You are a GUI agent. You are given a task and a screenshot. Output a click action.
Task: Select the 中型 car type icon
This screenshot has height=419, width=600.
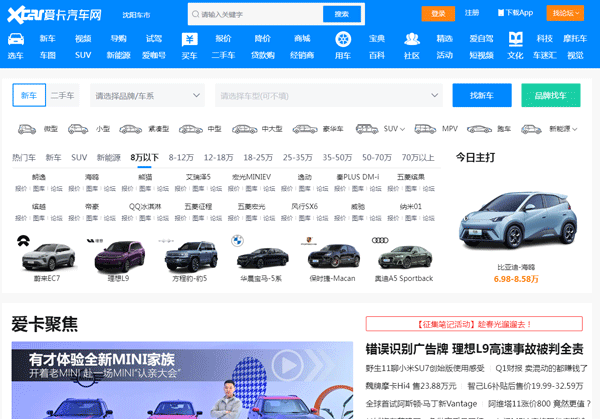191,129
